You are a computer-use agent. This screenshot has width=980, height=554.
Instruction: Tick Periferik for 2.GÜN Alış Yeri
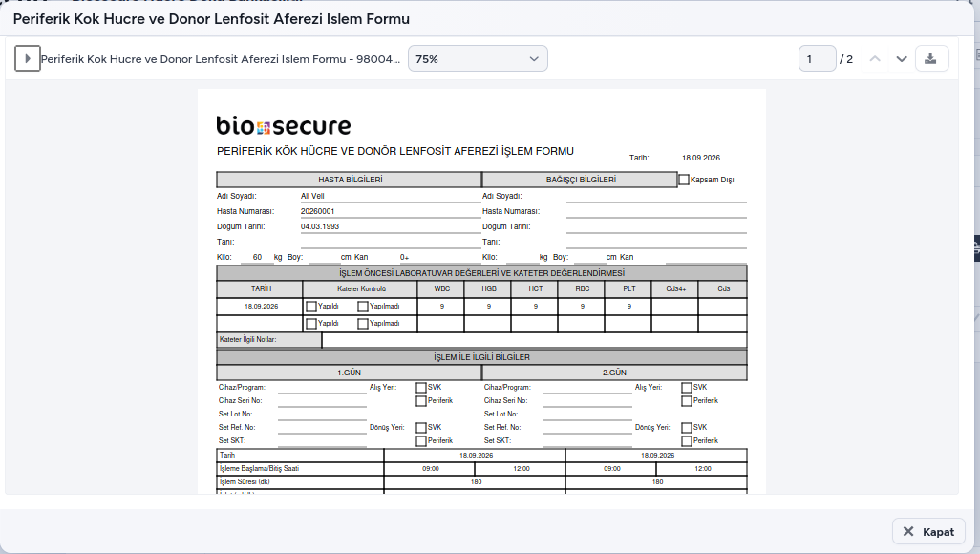click(x=687, y=401)
